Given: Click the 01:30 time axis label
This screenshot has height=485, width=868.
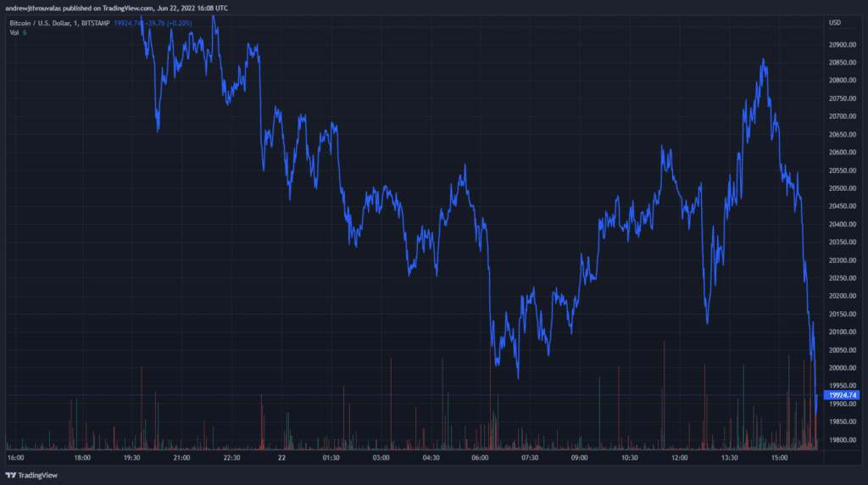Looking at the screenshot, I should tap(331, 458).
